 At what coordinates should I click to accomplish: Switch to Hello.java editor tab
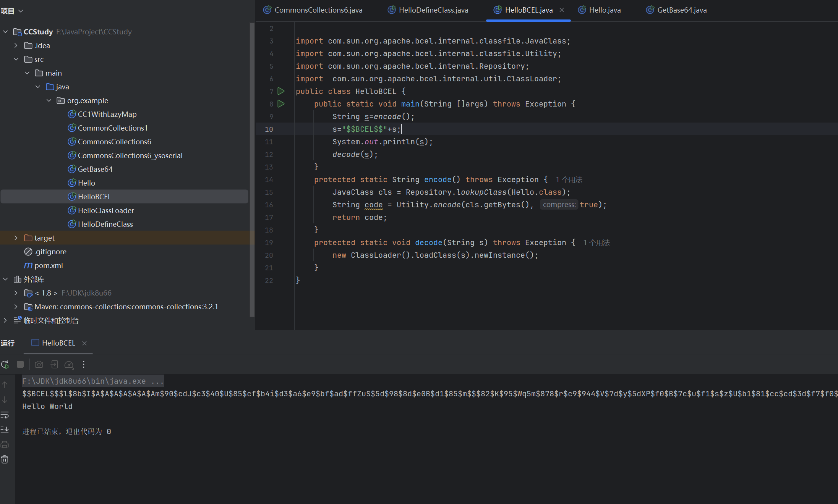point(605,10)
